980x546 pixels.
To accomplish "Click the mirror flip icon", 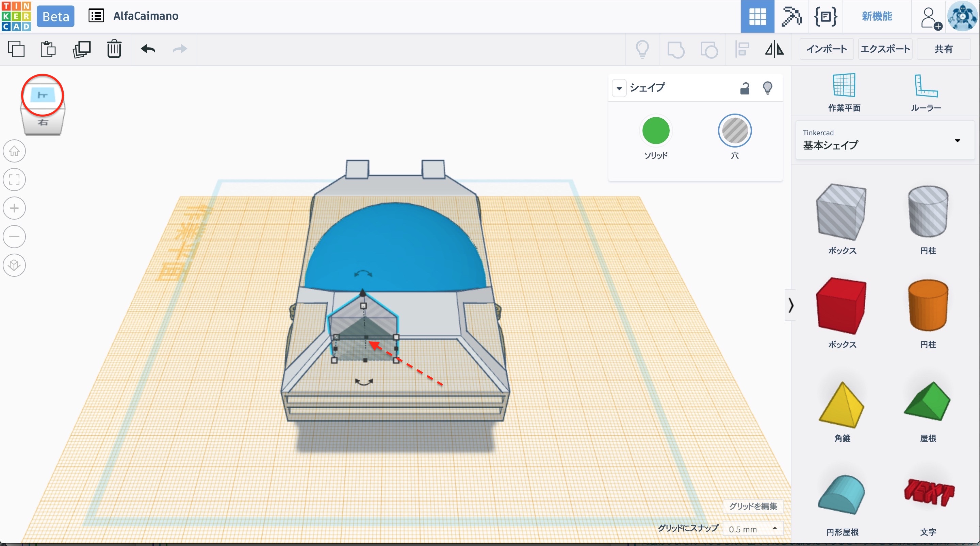I will pos(774,49).
